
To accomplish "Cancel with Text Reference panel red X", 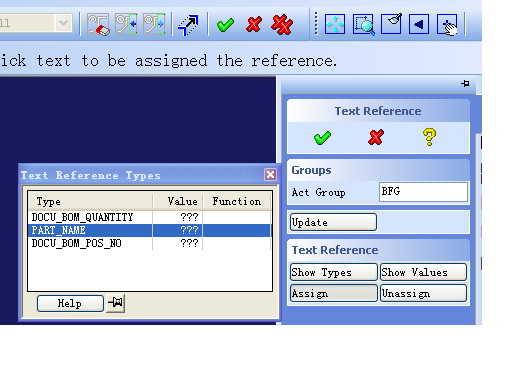I will coord(376,137).
